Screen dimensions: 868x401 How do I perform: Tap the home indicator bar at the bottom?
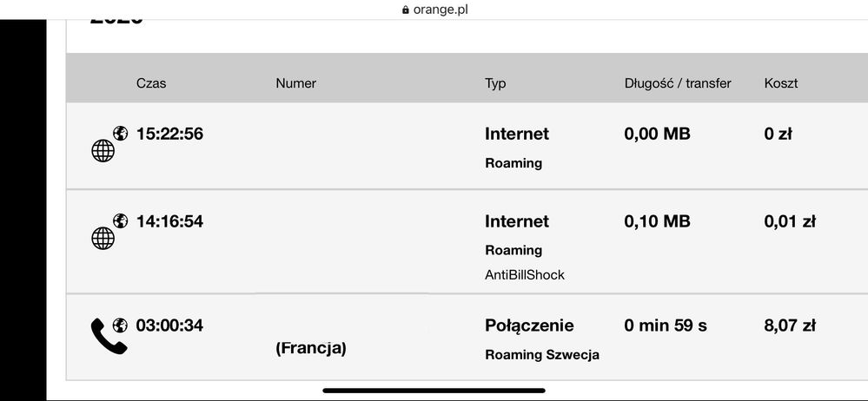pyautogui.click(x=434, y=391)
